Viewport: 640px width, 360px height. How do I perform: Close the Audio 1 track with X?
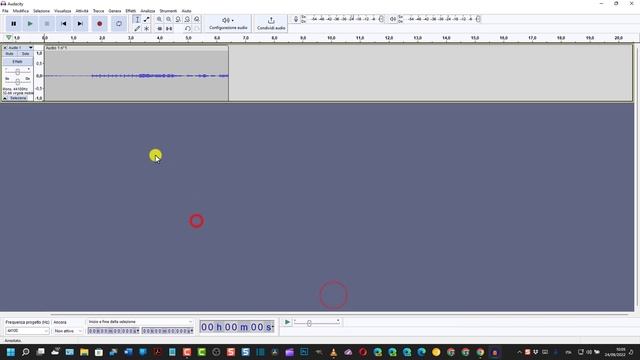tap(5, 48)
